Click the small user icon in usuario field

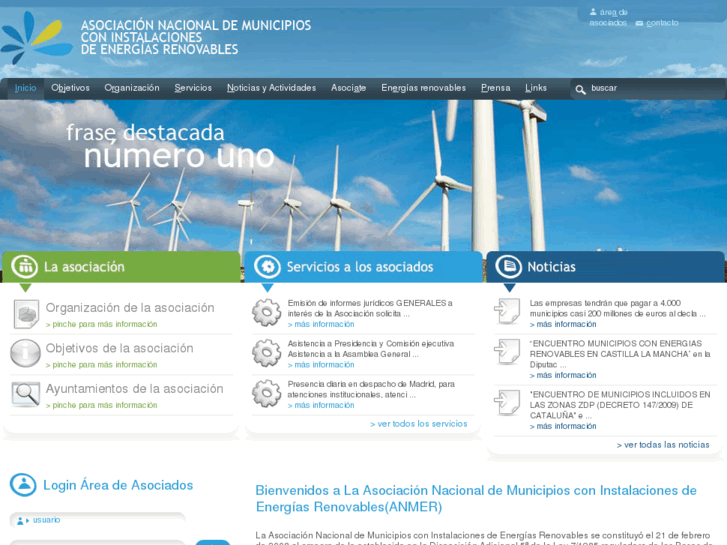pyautogui.click(x=22, y=520)
